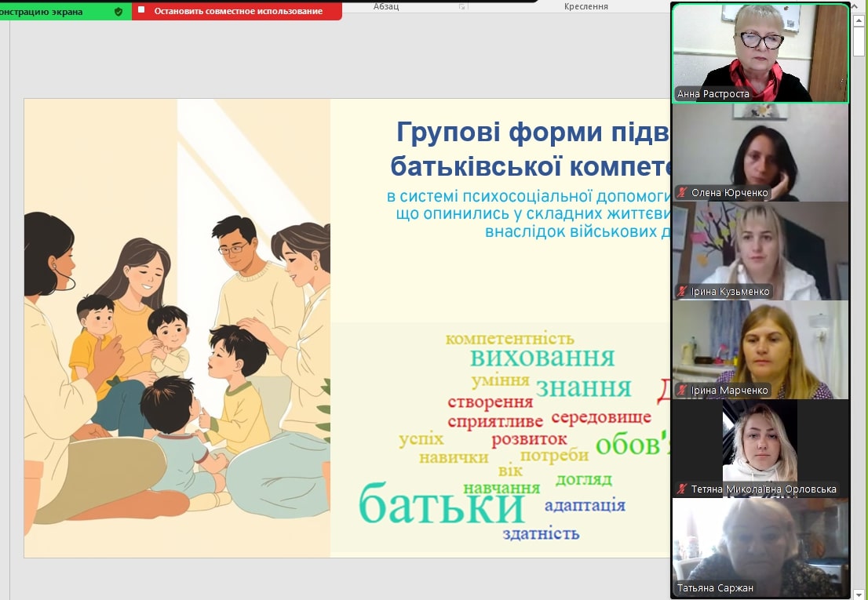Viewport: 868px width, 600px height.
Task: Click word 'створення' in word cloud
Action: pos(490,402)
